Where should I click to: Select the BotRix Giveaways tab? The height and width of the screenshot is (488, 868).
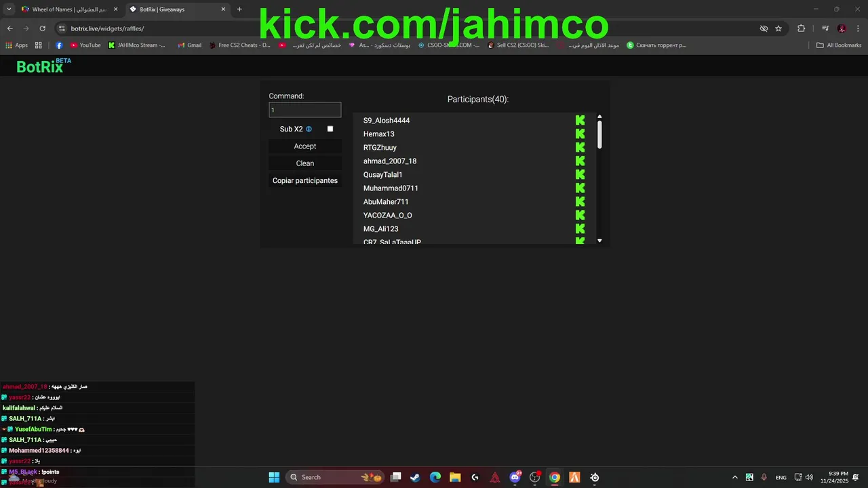point(176,9)
